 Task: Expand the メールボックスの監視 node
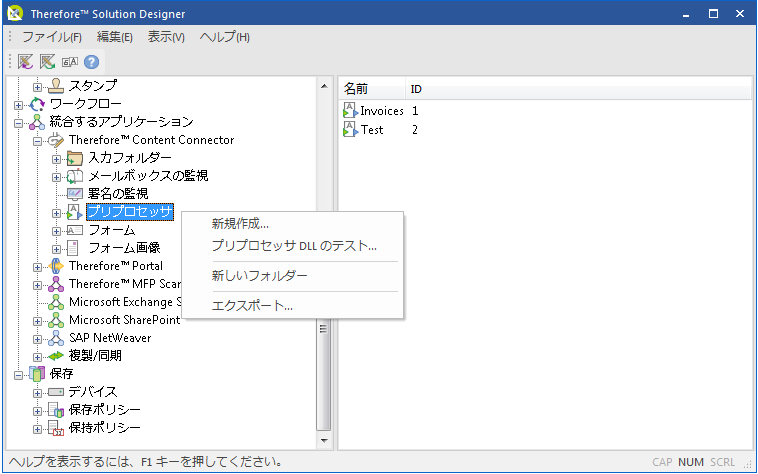pos(57,177)
